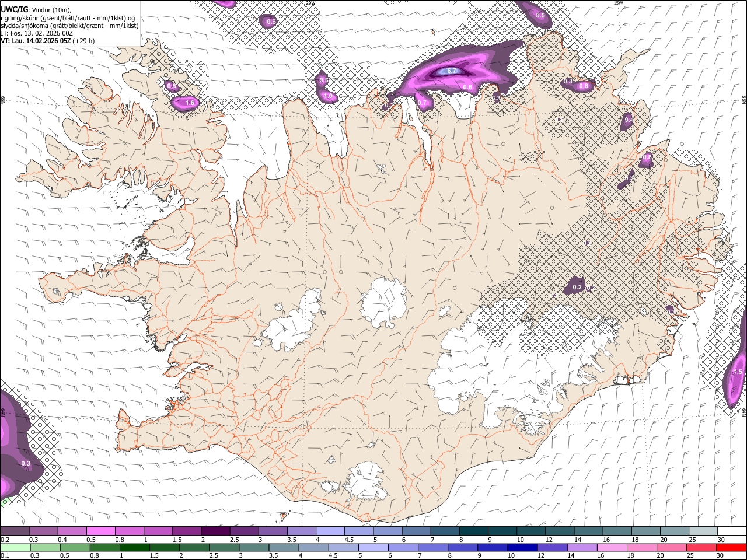
Task: Click the 0.6 value below the 6.7 maximum
Action: tap(467, 87)
